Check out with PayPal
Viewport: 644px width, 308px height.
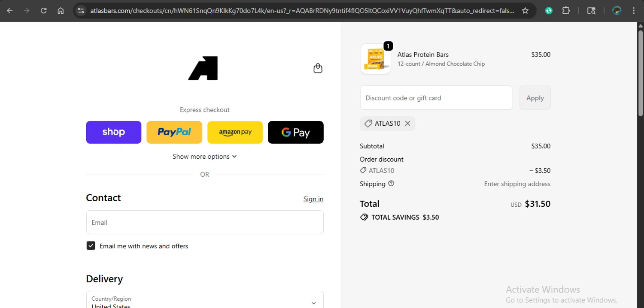tap(174, 132)
